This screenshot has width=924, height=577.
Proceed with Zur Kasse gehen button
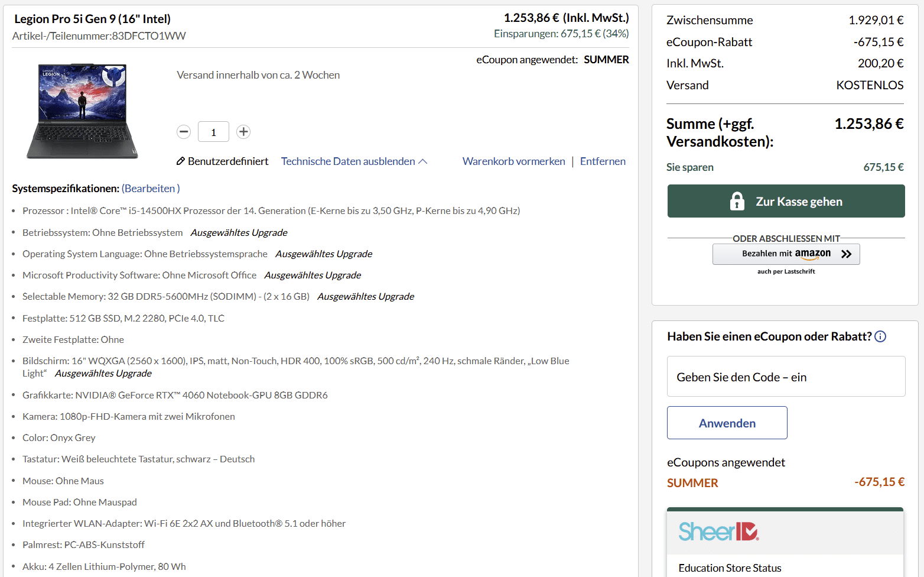pyautogui.click(x=786, y=201)
